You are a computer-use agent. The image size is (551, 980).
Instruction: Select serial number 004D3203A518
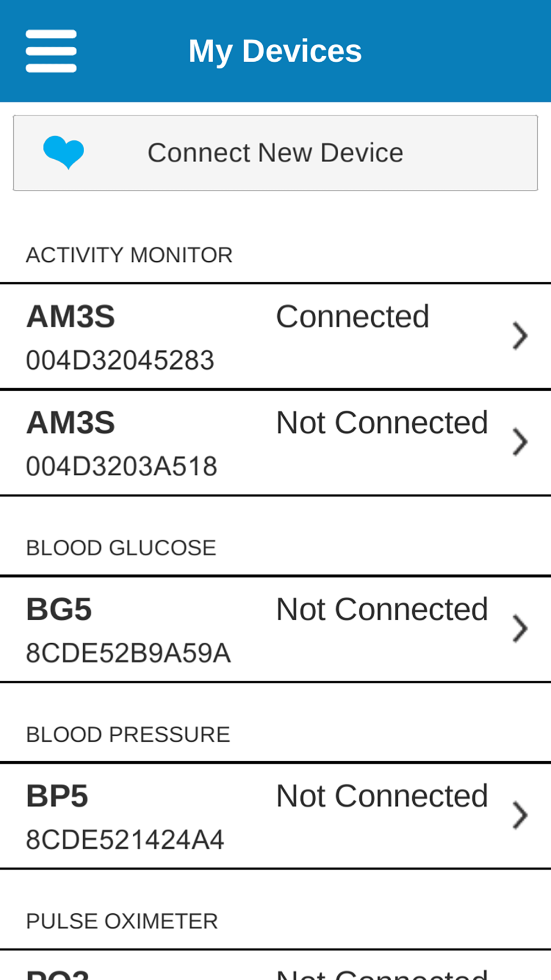click(121, 466)
